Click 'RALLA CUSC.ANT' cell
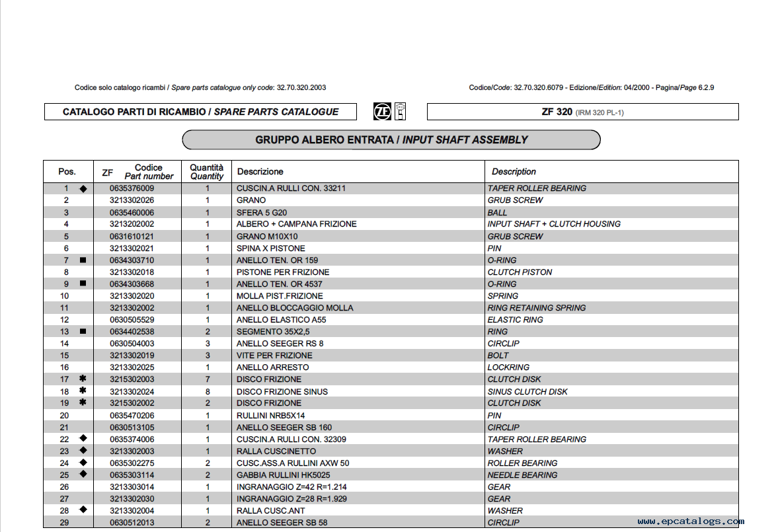The image size is (778, 532). tap(270, 511)
